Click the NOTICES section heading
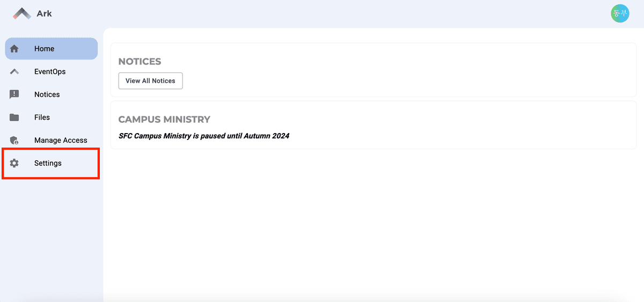The height and width of the screenshot is (302, 644). tap(140, 62)
